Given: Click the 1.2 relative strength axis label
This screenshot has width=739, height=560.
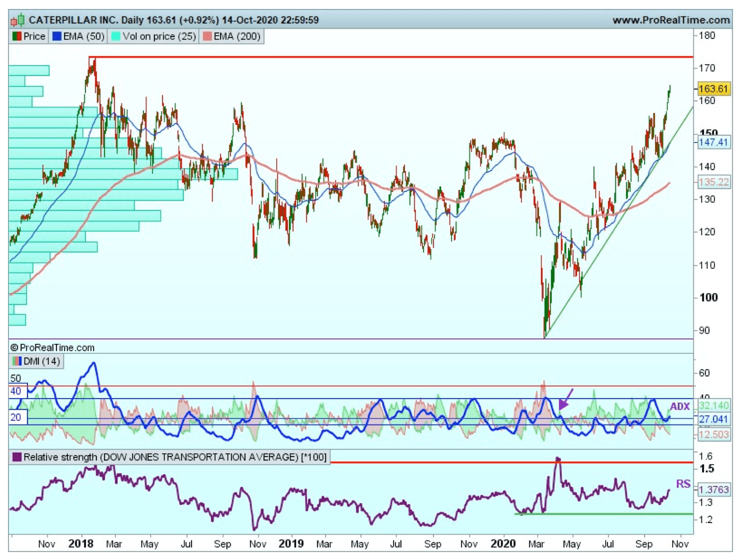Looking at the screenshot, I should [x=706, y=519].
